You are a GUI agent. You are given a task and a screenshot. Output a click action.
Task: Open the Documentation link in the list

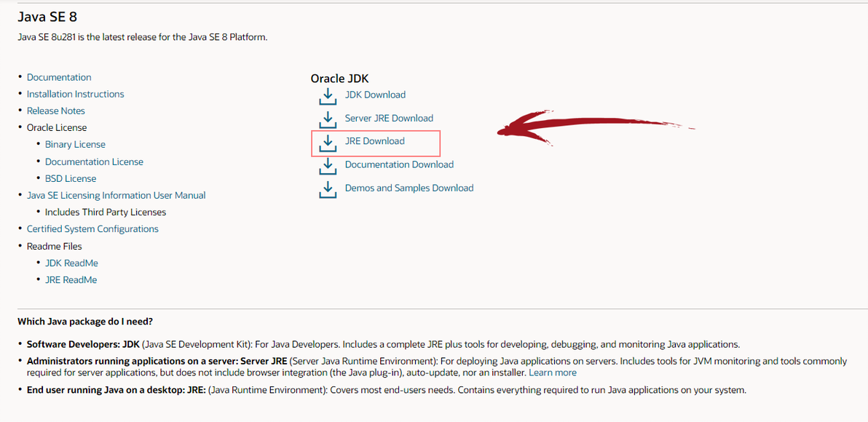point(59,77)
